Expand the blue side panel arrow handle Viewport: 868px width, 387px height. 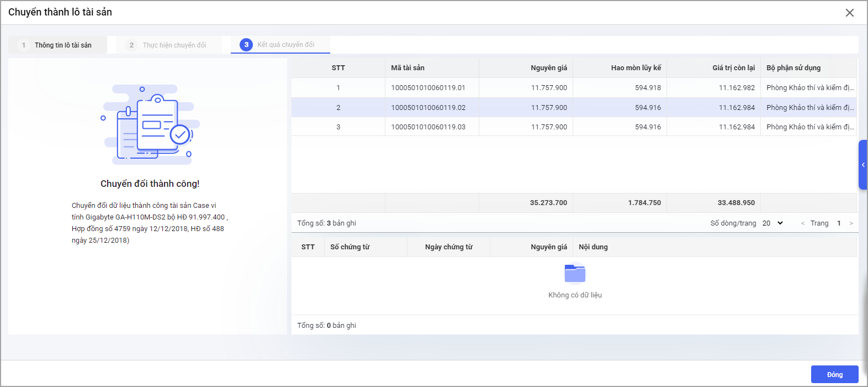(x=862, y=165)
